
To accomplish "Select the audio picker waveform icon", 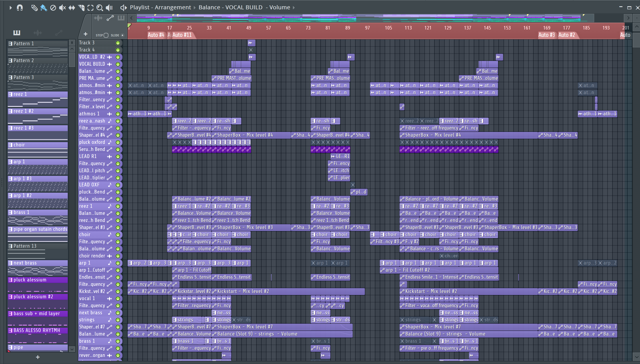I will tap(38, 32).
